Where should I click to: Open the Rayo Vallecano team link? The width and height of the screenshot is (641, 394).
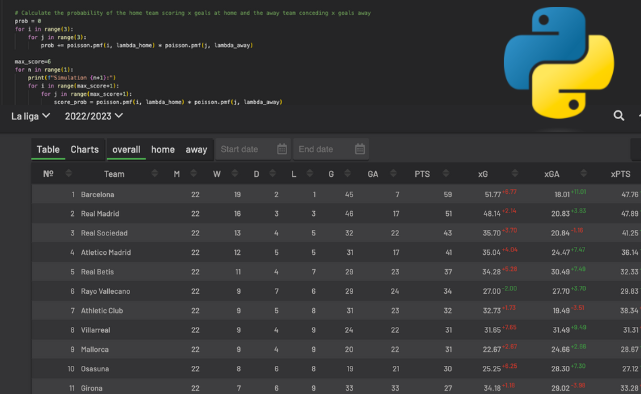tap(105, 291)
